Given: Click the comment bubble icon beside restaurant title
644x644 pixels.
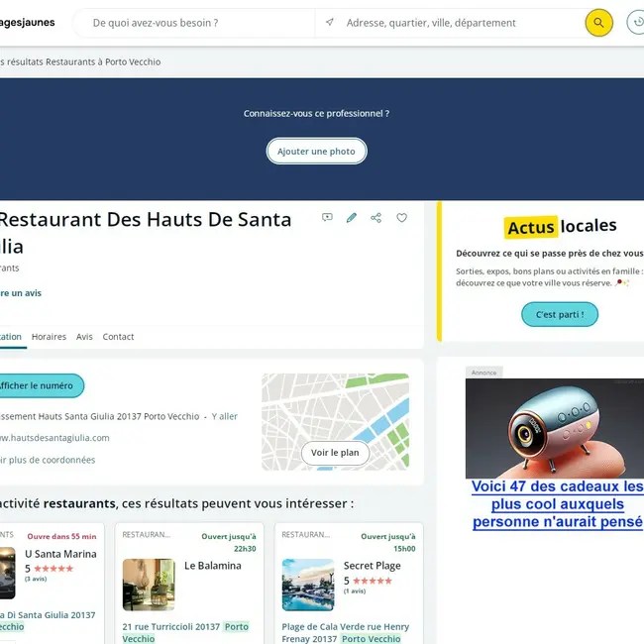Looking at the screenshot, I should click(327, 218).
